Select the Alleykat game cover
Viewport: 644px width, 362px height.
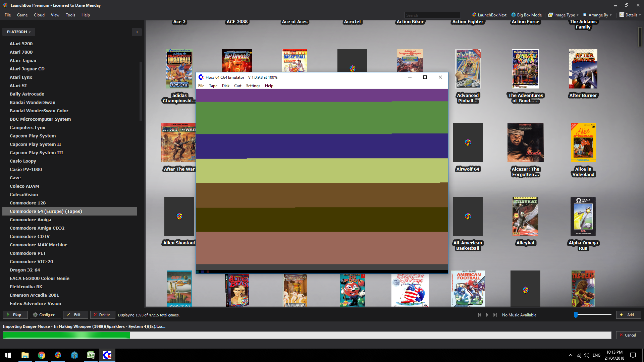[x=525, y=216]
